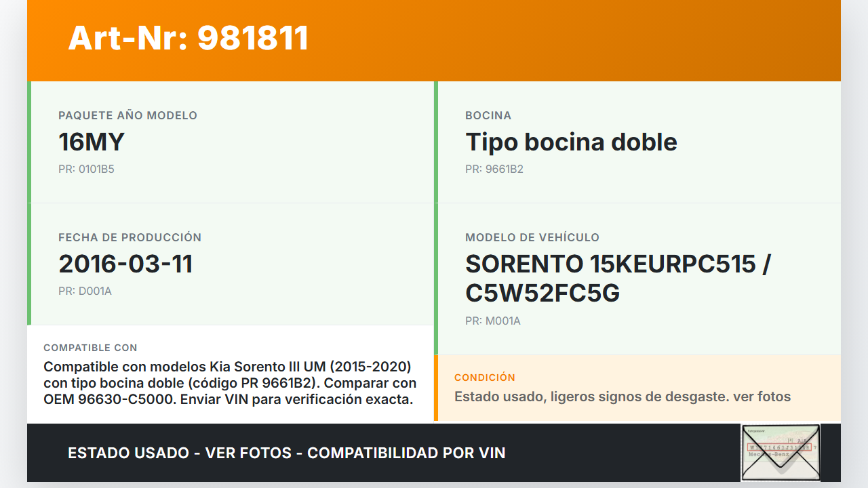Click the Condición description text
Image resolution: width=868 pixels, height=488 pixels.
pos(623,396)
